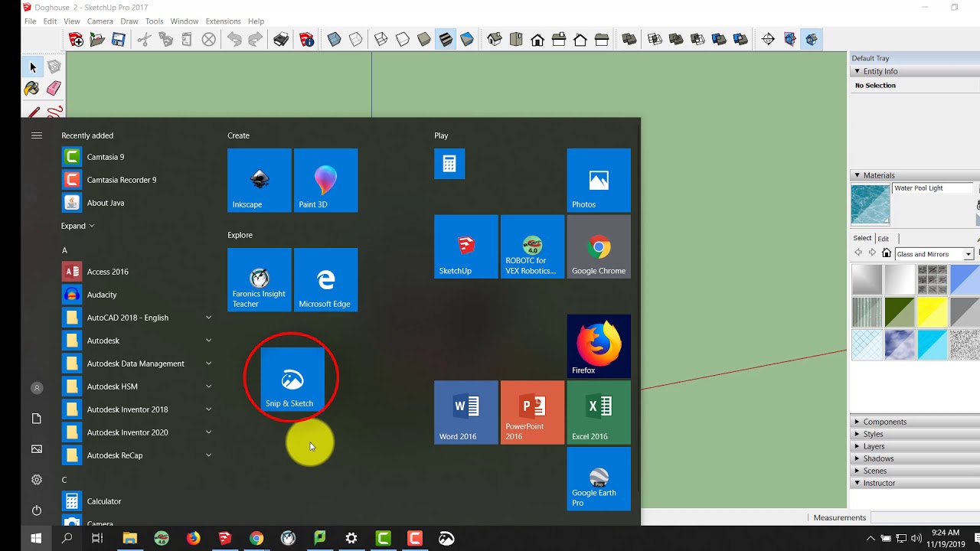Open File Explorer from taskbar
This screenshot has height=551, width=980.
point(129,539)
